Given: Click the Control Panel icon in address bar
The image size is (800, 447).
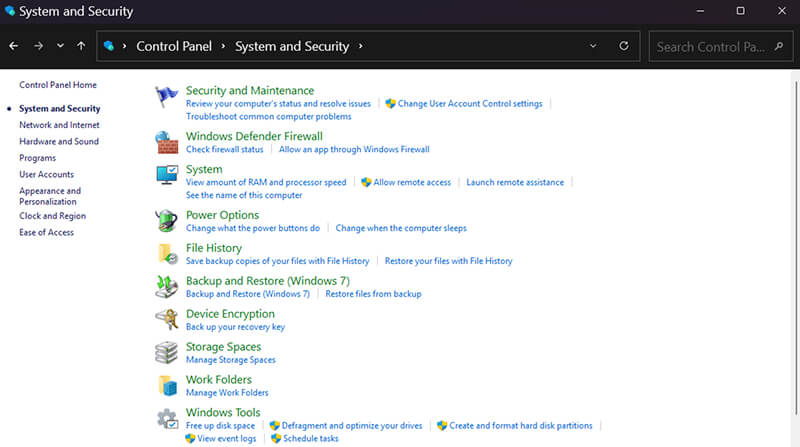Looking at the screenshot, I should (109, 46).
